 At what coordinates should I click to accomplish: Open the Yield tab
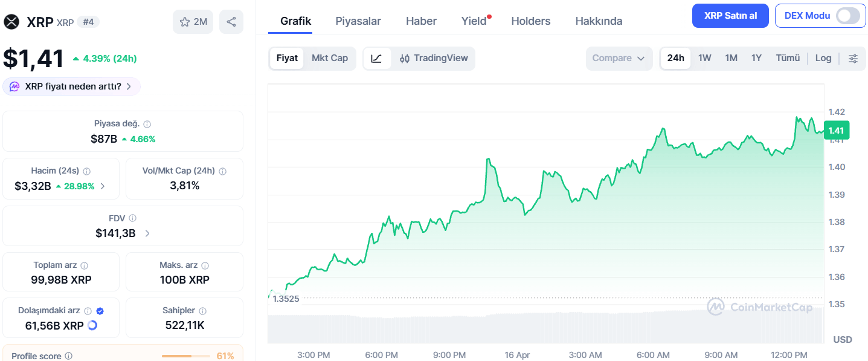click(474, 21)
